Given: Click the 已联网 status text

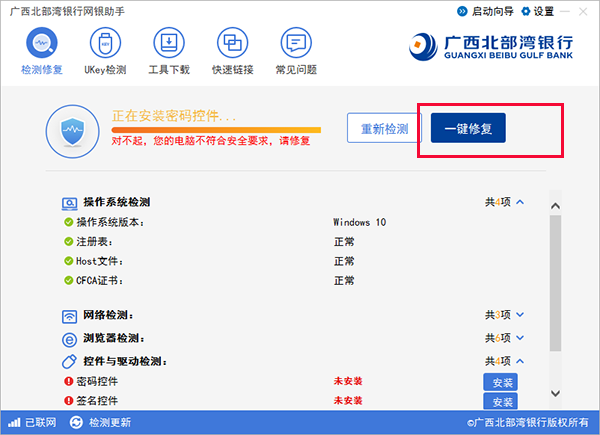Looking at the screenshot, I should click(x=41, y=422).
